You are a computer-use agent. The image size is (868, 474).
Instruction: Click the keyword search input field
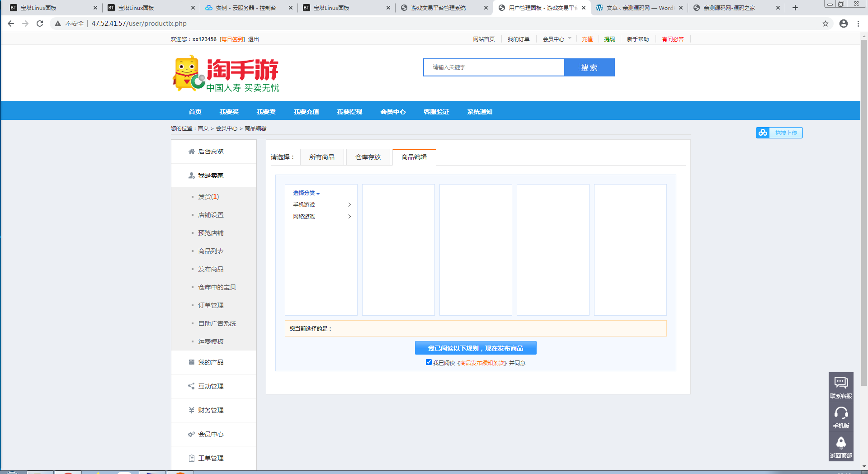pyautogui.click(x=494, y=67)
